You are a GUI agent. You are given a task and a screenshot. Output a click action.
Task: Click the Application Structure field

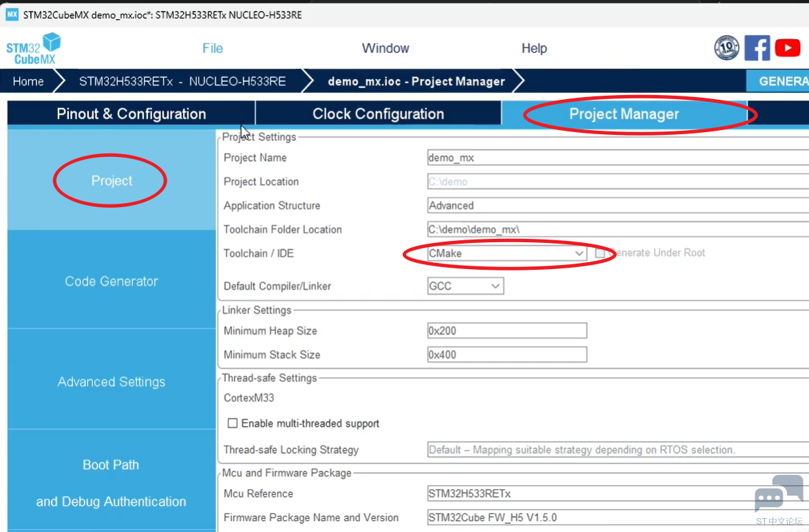[618, 206]
